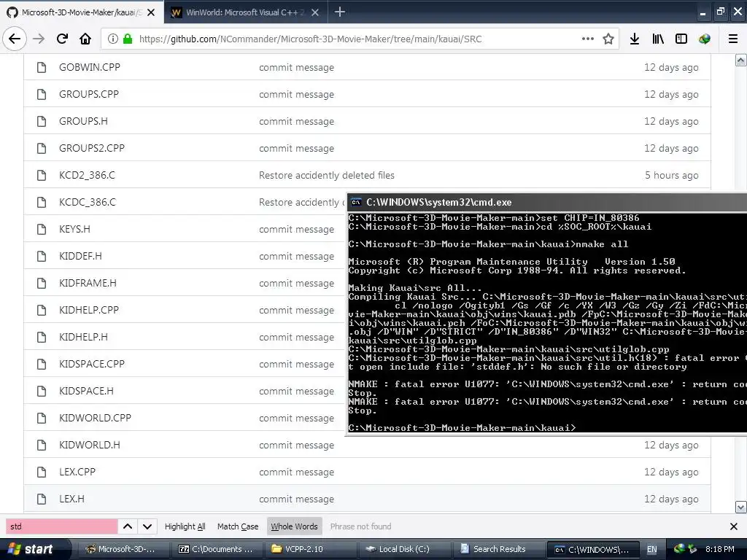Open the browser home page

point(85,39)
